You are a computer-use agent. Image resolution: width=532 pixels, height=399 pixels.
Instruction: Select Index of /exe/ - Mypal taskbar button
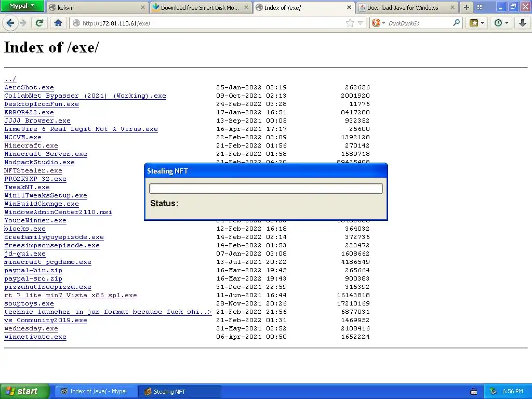click(96, 392)
